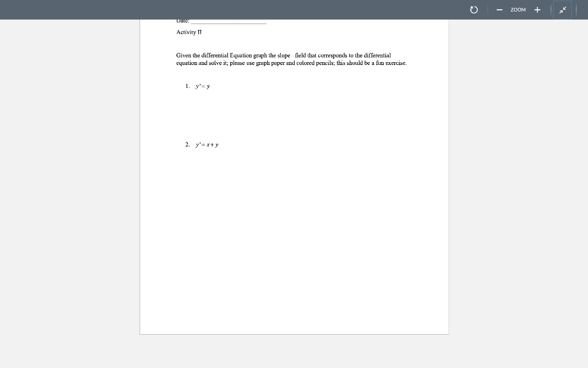Click the rotate document icon

pyautogui.click(x=474, y=10)
